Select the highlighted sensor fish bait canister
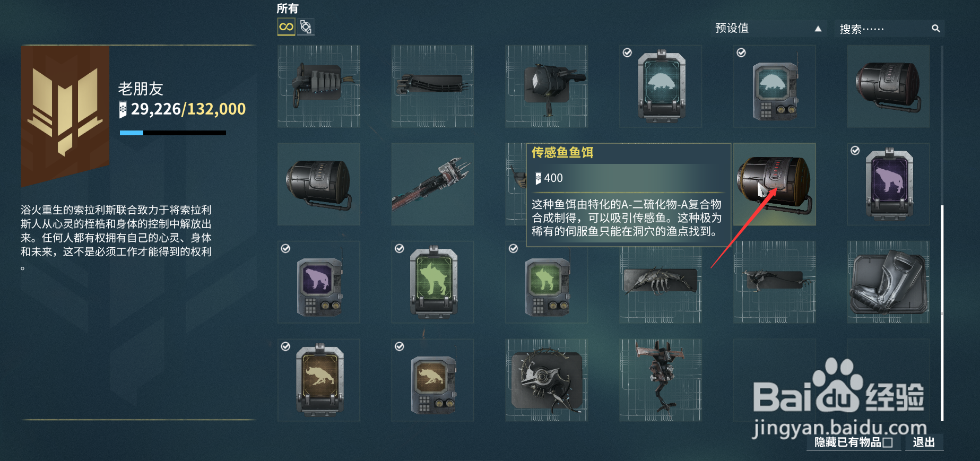 click(x=774, y=184)
